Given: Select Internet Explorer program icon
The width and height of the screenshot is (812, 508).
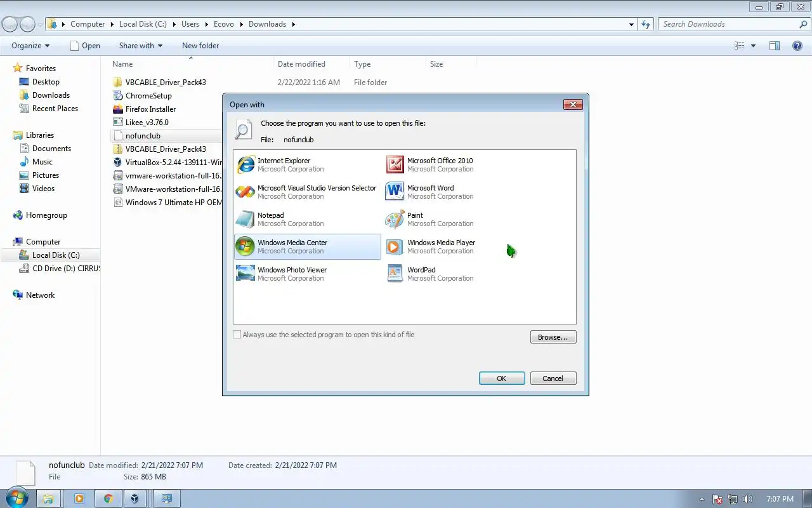Looking at the screenshot, I should pos(246,164).
